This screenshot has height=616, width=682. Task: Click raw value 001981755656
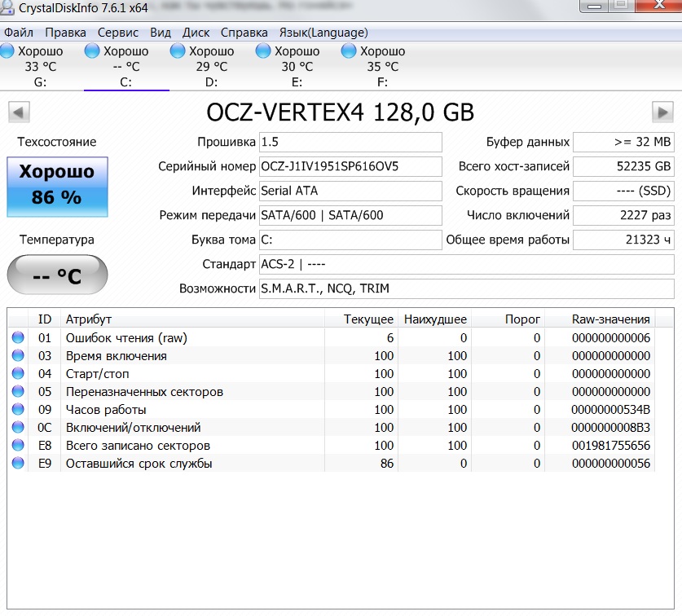click(611, 446)
